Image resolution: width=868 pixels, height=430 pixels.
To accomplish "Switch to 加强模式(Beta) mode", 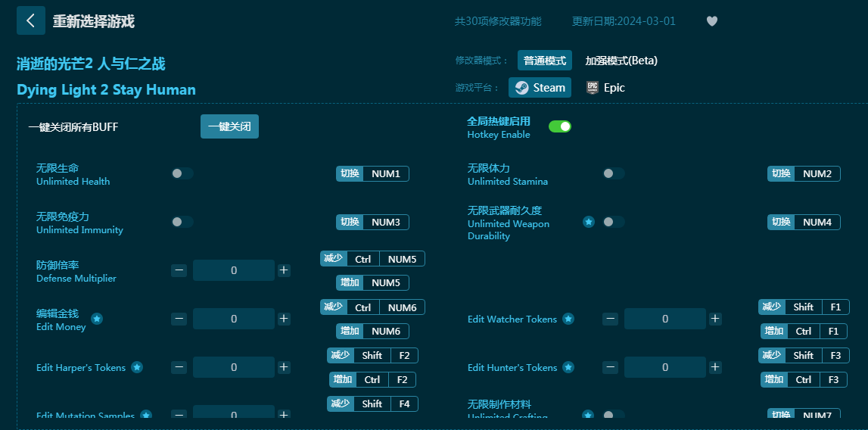I will pos(621,61).
